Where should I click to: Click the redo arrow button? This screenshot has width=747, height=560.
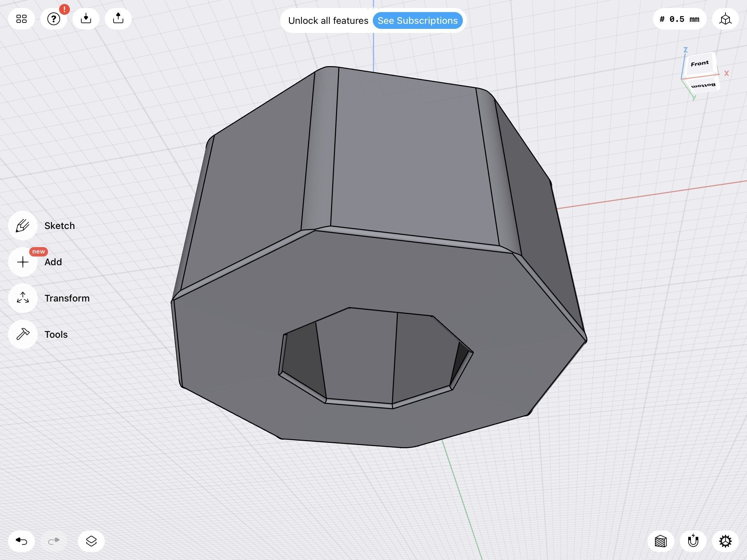[54, 541]
